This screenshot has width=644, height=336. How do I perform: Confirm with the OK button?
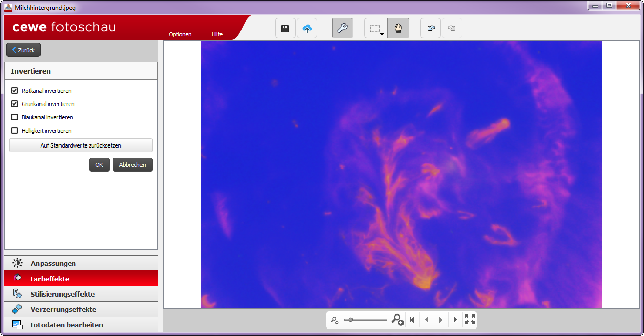99,165
